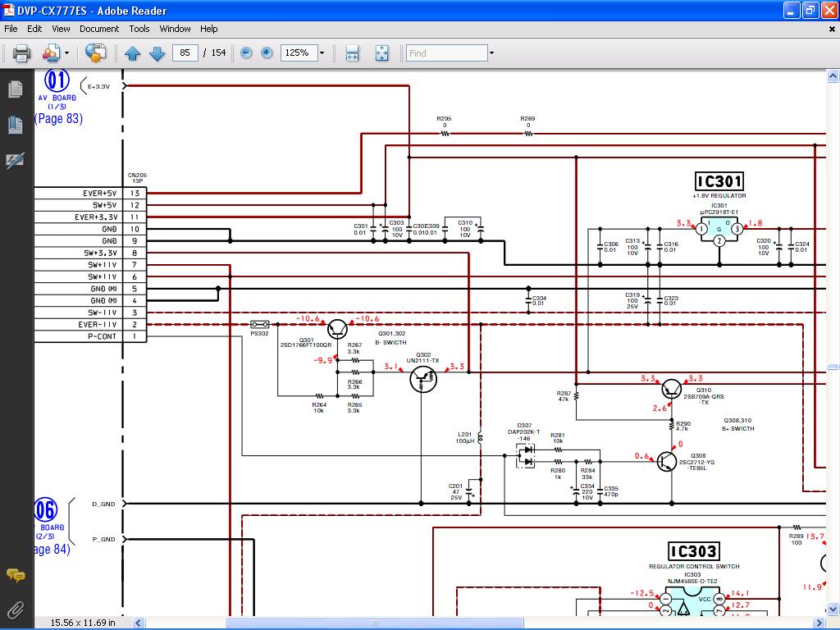
Task: Open the Signatures panel in sidebar
Action: pos(15,160)
